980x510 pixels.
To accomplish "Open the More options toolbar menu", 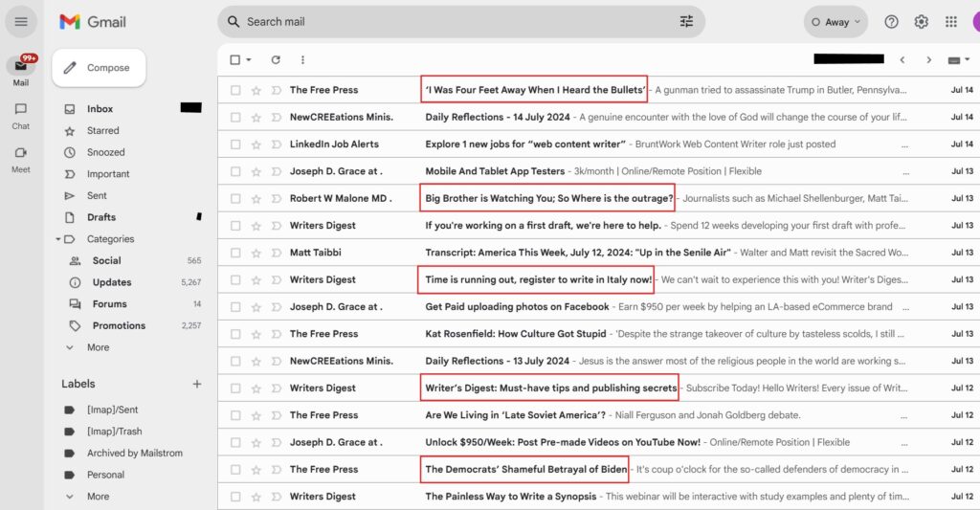I will (x=302, y=60).
